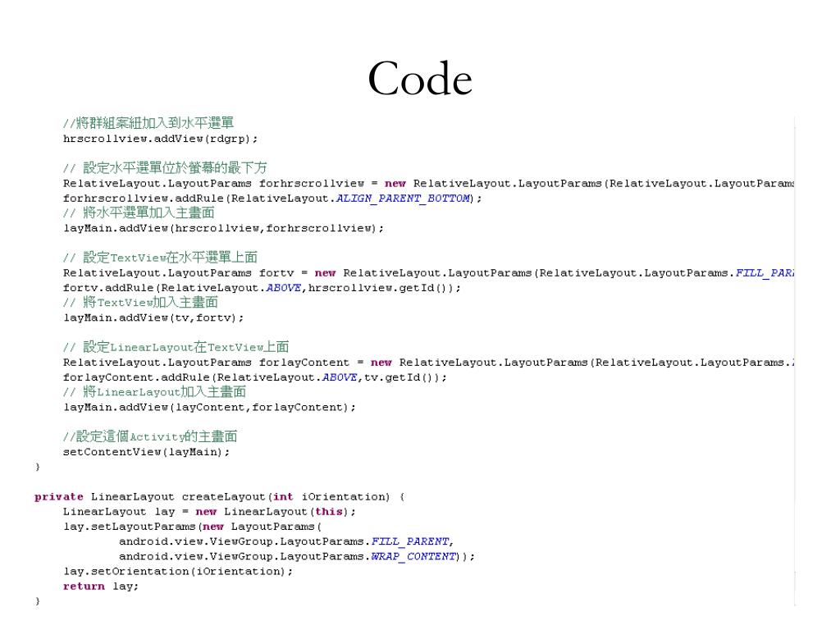This screenshot has width=840, height=630.
Task: Click the line "layMain.addView(layContent,forlayContent);"
Action: [x=209, y=407]
